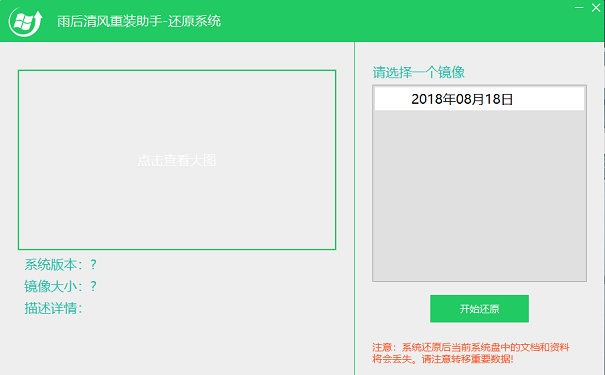The height and width of the screenshot is (375, 605).
Task: Click the green vertical panel divider
Action: tap(354, 208)
